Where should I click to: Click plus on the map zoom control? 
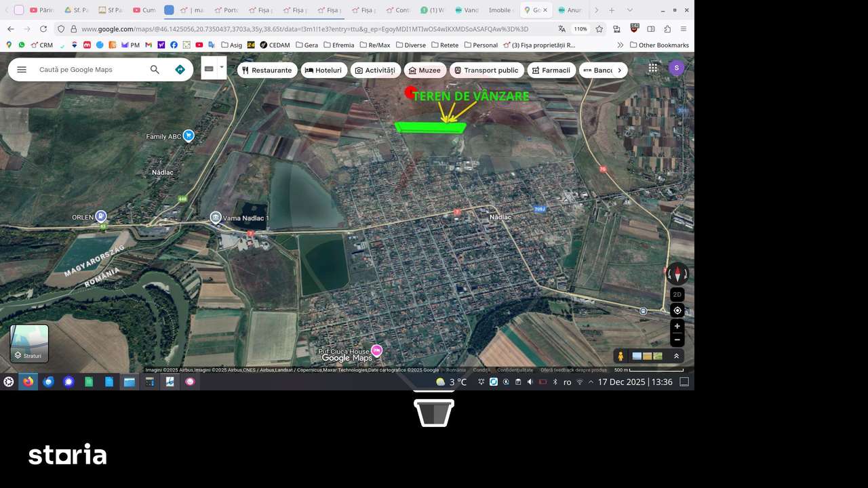point(677,326)
